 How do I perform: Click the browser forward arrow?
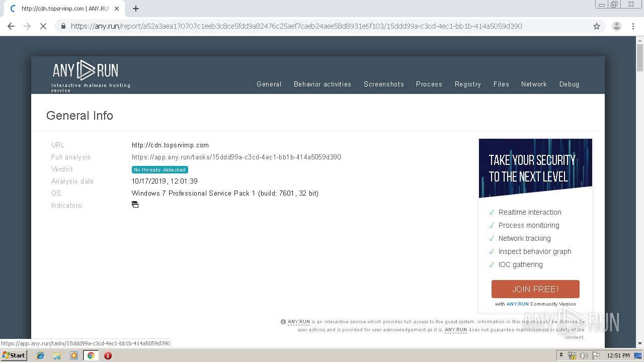[27, 26]
